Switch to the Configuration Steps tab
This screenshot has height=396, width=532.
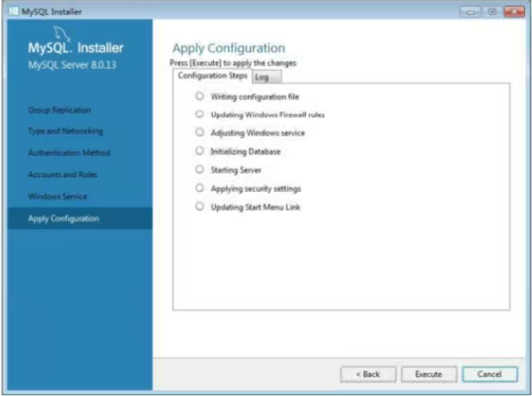pos(212,76)
